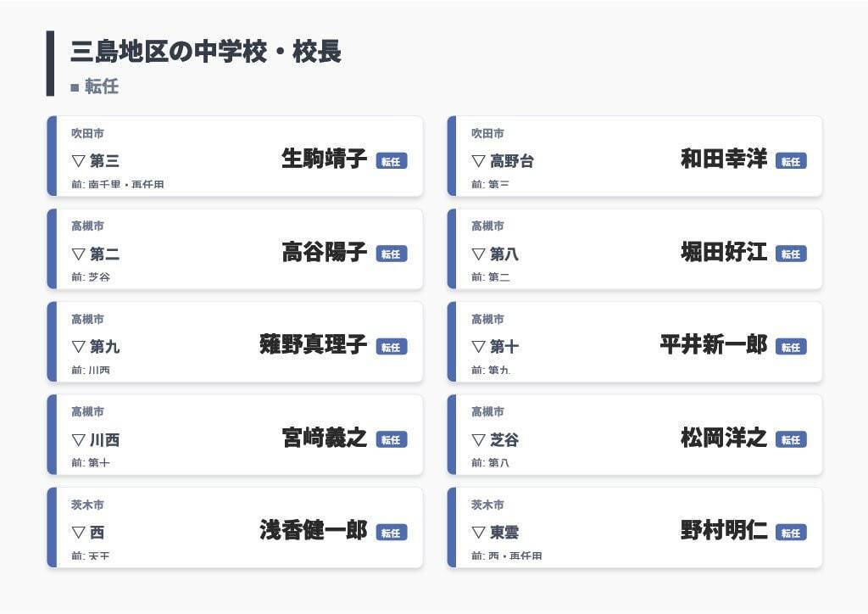Click the ▽ triangle before 第八
This screenshot has height=614, width=868.
click(479, 254)
